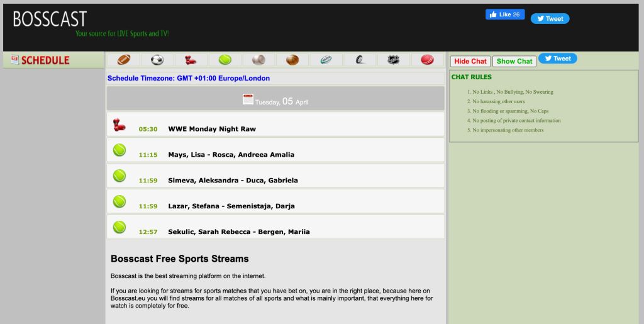Hide the chat panel
This screenshot has width=644, height=324.
(x=470, y=61)
